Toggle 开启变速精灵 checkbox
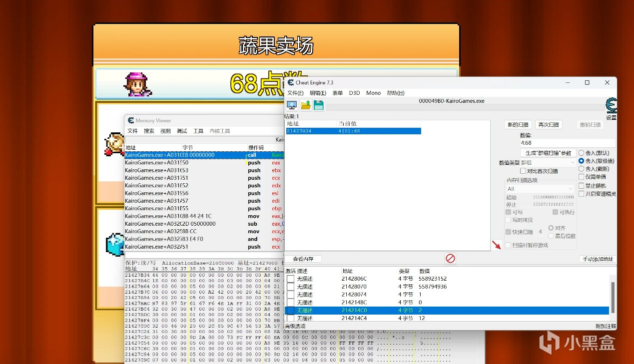634x364 pixels. (582, 194)
